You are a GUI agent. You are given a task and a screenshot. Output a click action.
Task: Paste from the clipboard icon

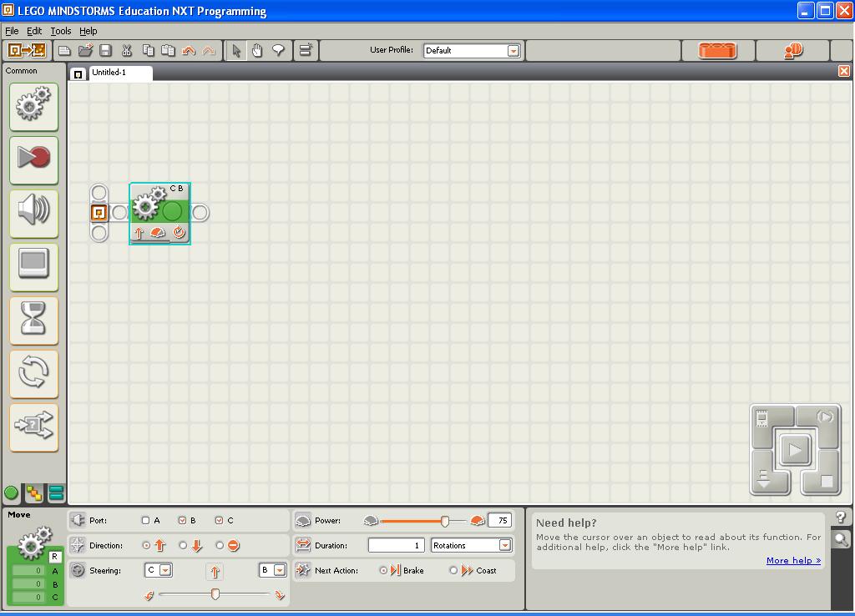pos(168,51)
